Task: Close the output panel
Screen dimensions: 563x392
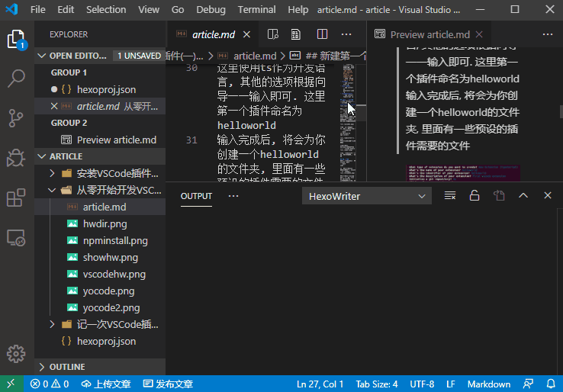Action: click(548, 196)
